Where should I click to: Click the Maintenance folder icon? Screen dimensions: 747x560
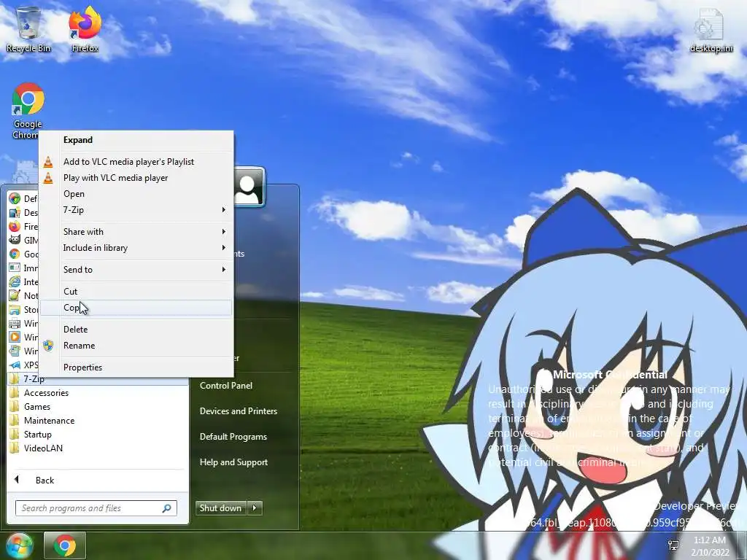15,421
